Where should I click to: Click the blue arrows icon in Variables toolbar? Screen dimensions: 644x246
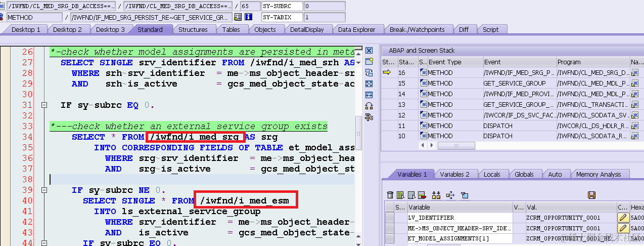tap(450, 195)
